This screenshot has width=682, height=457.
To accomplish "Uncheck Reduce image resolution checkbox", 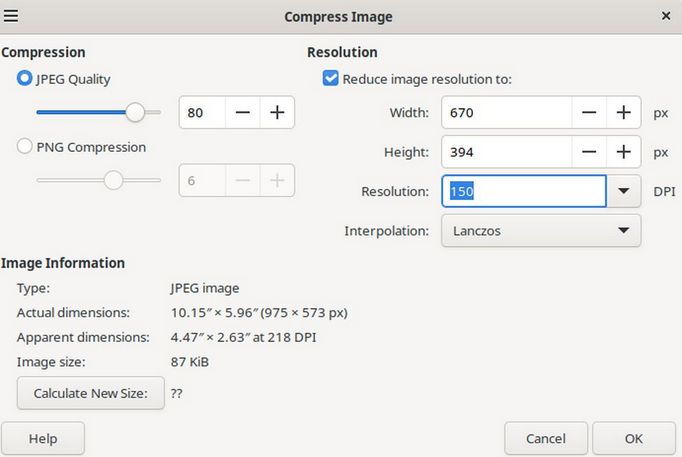I will pyautogui.click(x=331, y=79).
